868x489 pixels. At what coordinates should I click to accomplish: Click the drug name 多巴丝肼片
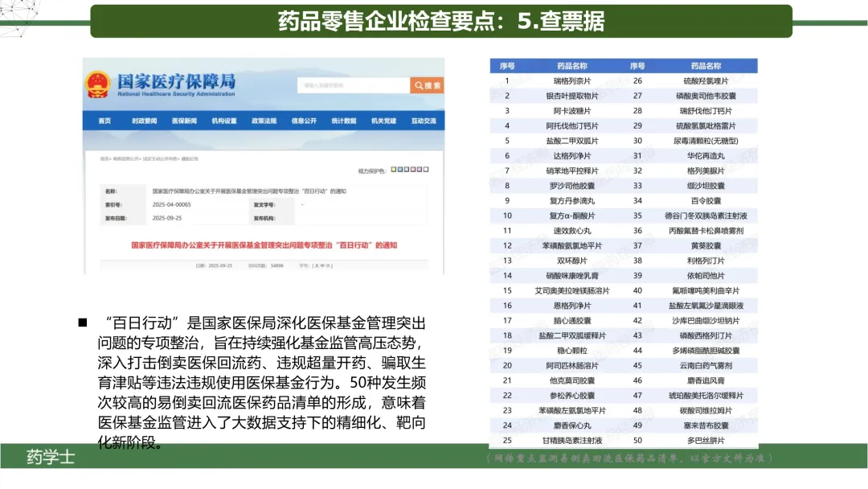(x=706, y=440)
